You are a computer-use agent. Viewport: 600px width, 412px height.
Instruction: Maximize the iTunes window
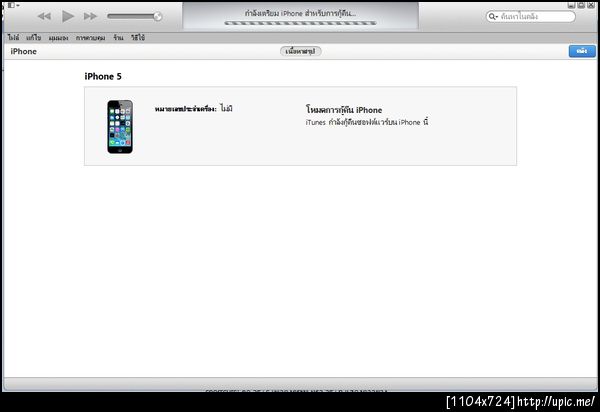(581, 5)
